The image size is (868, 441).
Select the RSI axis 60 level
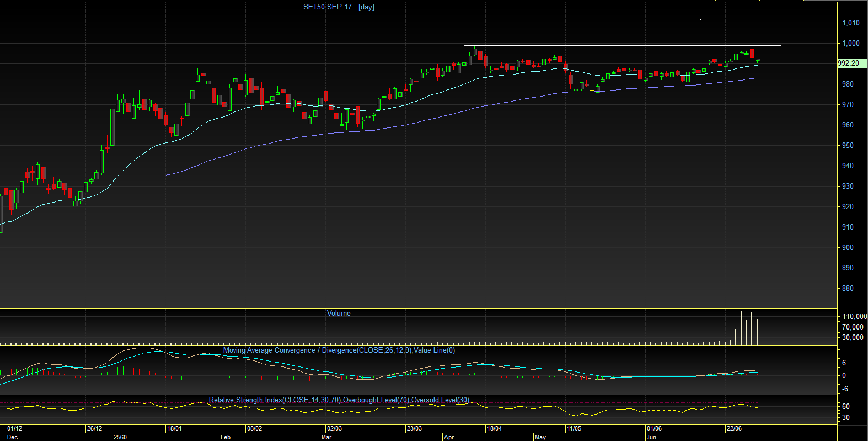coord(846,406)
